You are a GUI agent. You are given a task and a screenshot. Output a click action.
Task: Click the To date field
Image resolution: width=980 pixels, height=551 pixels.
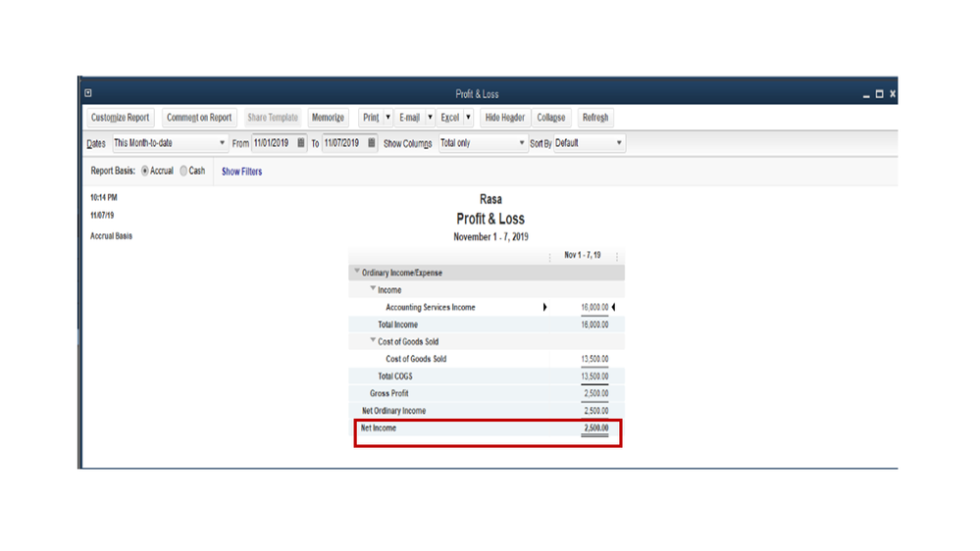click(x=343, y=143)
